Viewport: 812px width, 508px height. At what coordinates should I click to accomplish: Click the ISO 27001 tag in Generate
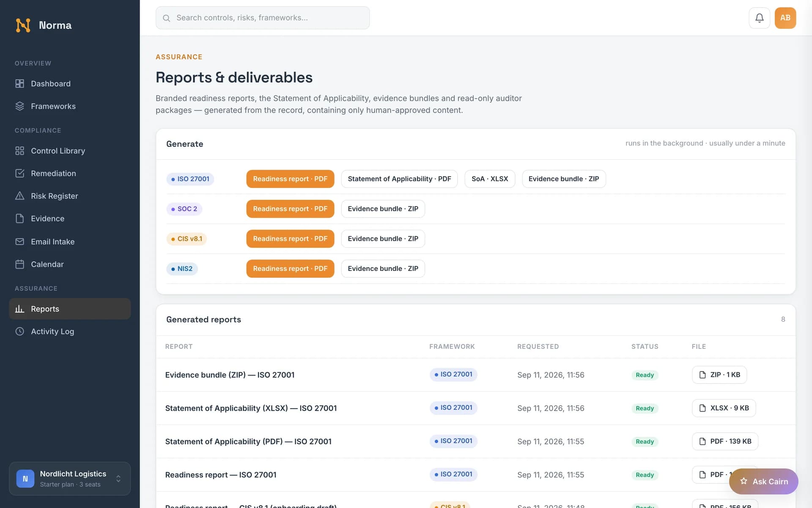click(190, 179)
